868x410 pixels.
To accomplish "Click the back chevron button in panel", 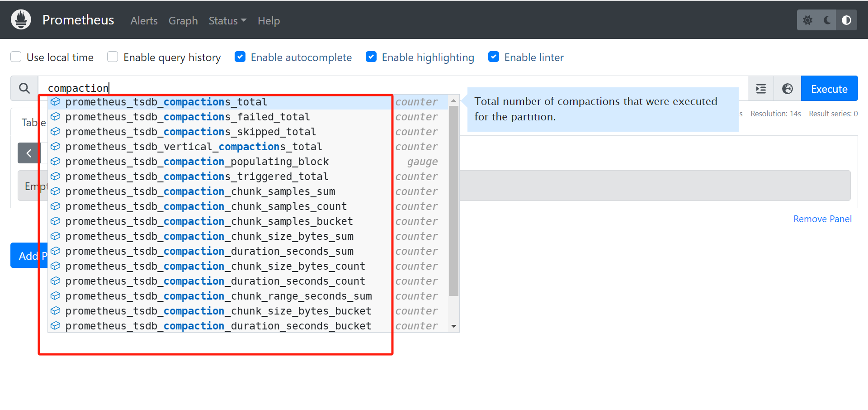I will click(29, 153).
